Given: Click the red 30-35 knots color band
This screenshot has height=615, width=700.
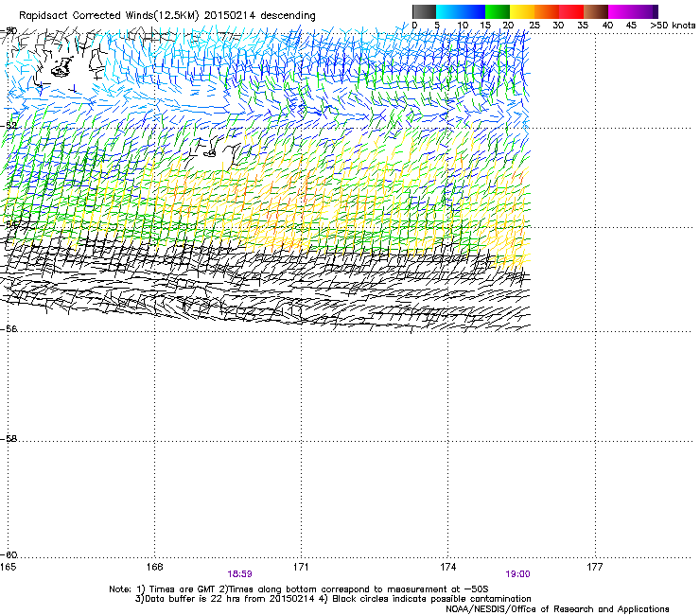Looking at the screenshot, I should coord(571,11).
